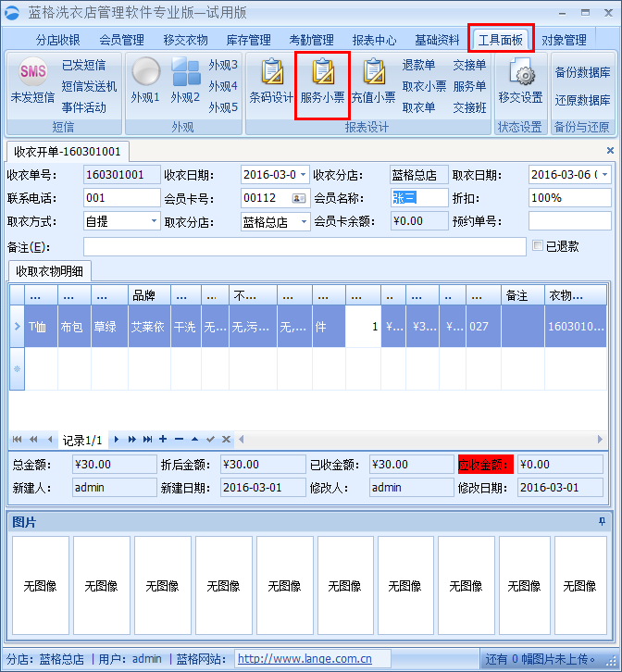This screenshot has height=672, width=622.
Task: Click the 联系电话 input field
Action: click(x=122, y=198)
